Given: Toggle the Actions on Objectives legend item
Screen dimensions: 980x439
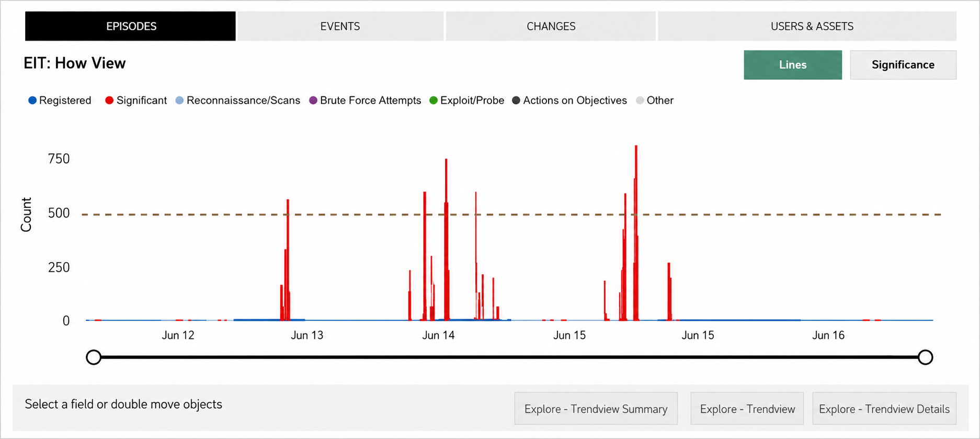Looking at the screenshot, I should [569, 100].
